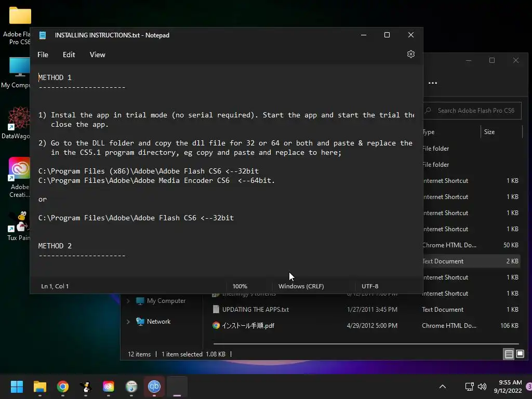Viewport: 532px width, 399px height.
Task: Open My Computer desktop icon
Action: click(x=17, y=73)
